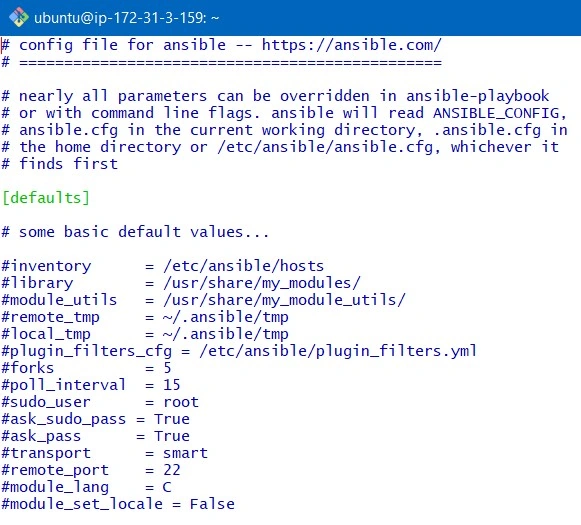Click the remote_port value 22
This screenshot has width=581, height=525.
click(x=172, y=471)
